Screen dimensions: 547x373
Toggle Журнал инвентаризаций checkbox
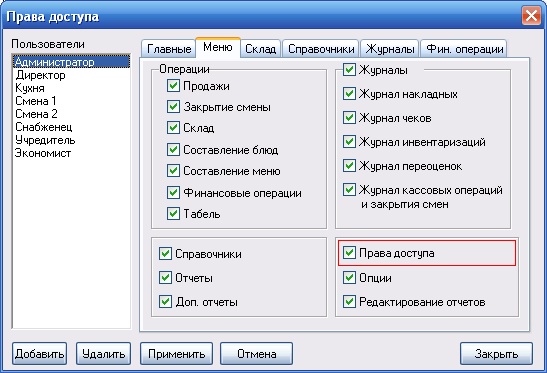[x=349, y=142]
